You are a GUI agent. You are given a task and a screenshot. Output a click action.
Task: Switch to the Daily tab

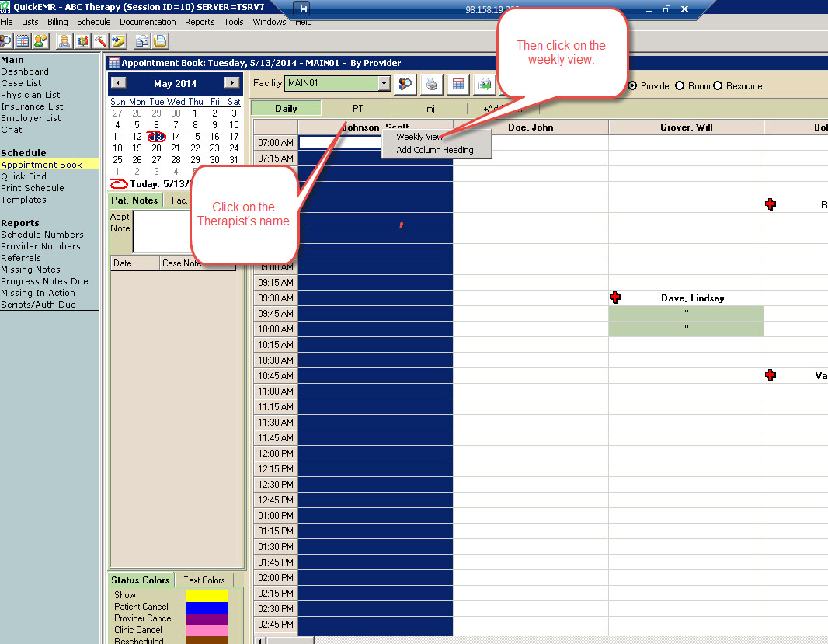coord(286,108)
